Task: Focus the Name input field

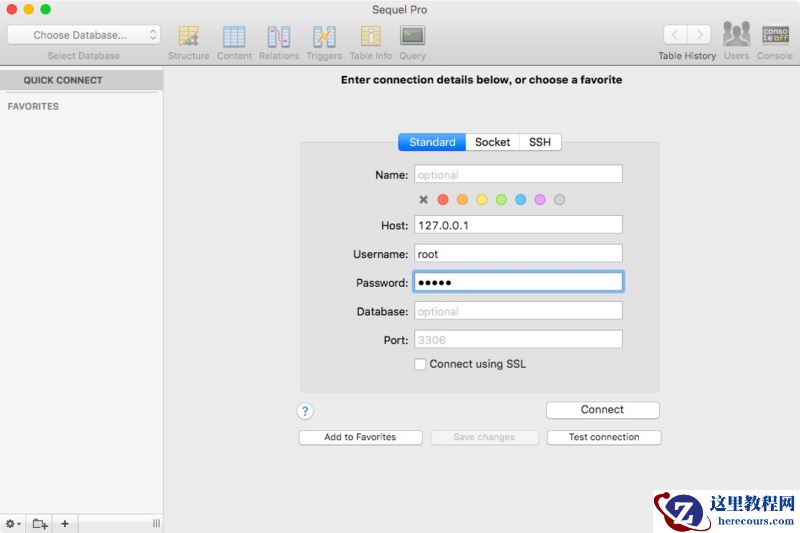Action: 518,174
